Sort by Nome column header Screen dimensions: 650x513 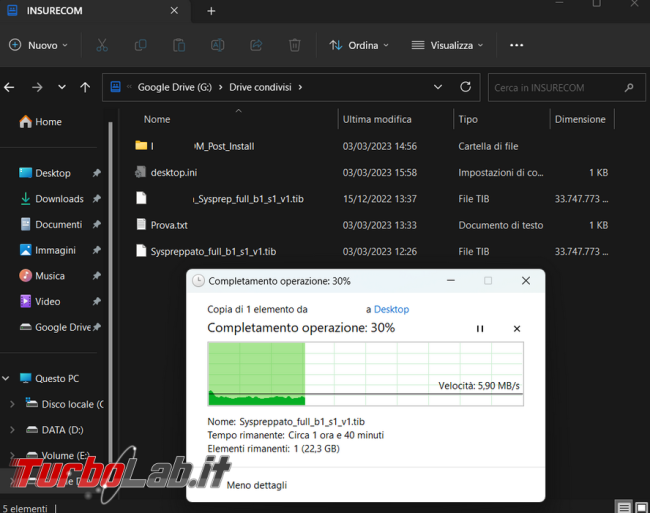click(x=157, y=119)
